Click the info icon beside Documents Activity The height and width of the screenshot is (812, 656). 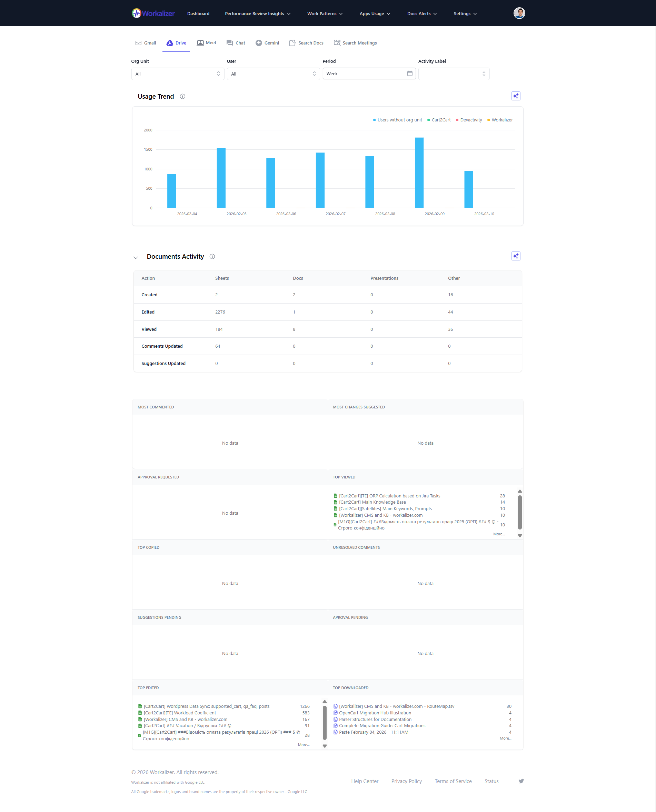(212, 256)
